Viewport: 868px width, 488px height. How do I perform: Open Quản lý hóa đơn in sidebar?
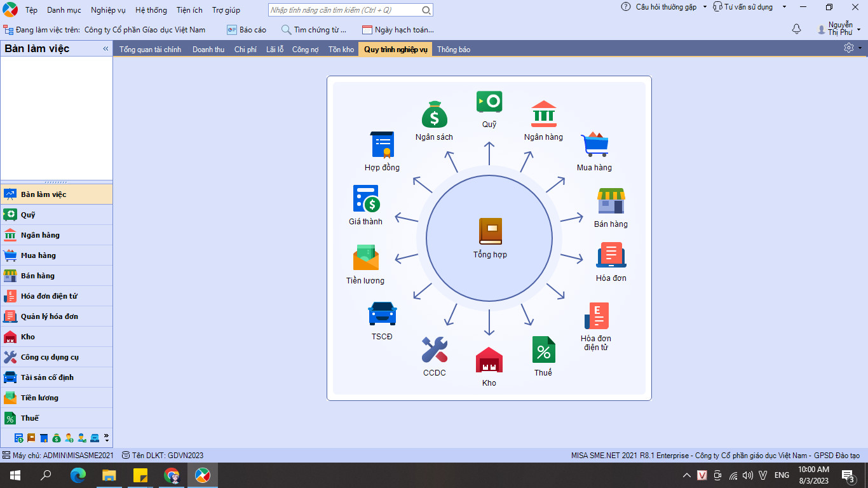pos(57,316)
